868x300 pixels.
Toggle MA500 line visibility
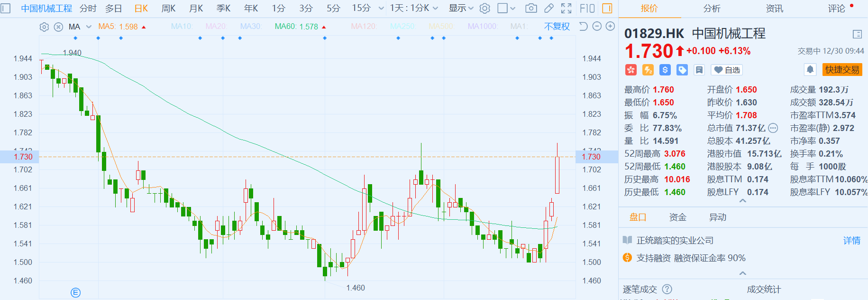tap(442, 27)
